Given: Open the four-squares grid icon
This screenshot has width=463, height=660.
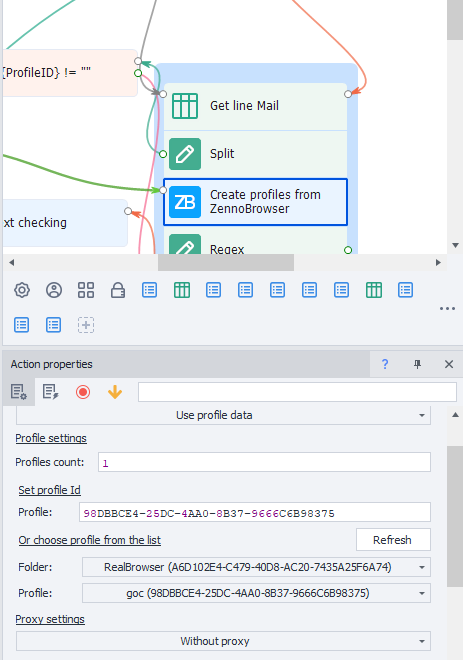Looking at the screenshot, I should [x=86, y=290].
